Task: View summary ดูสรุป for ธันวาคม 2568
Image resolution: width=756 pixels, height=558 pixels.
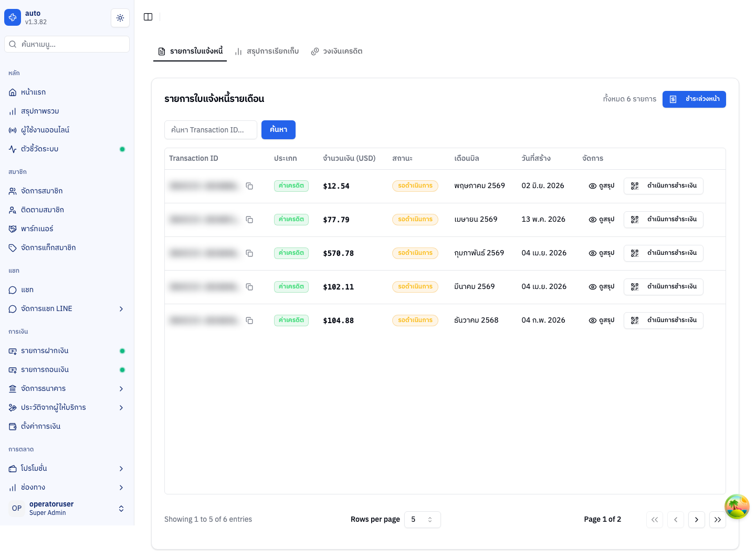Action: tap(601, 321)
